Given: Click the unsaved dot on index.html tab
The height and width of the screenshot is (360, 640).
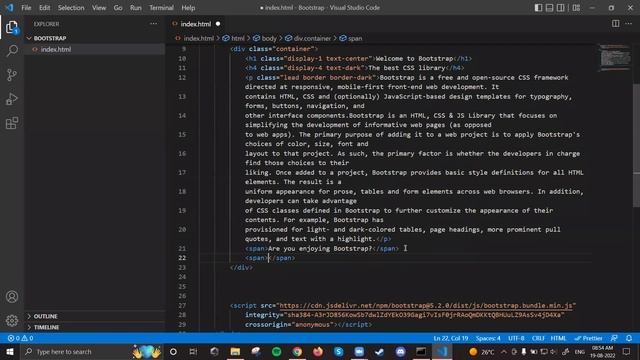Looking at the screenshot, I should point(218,24).
